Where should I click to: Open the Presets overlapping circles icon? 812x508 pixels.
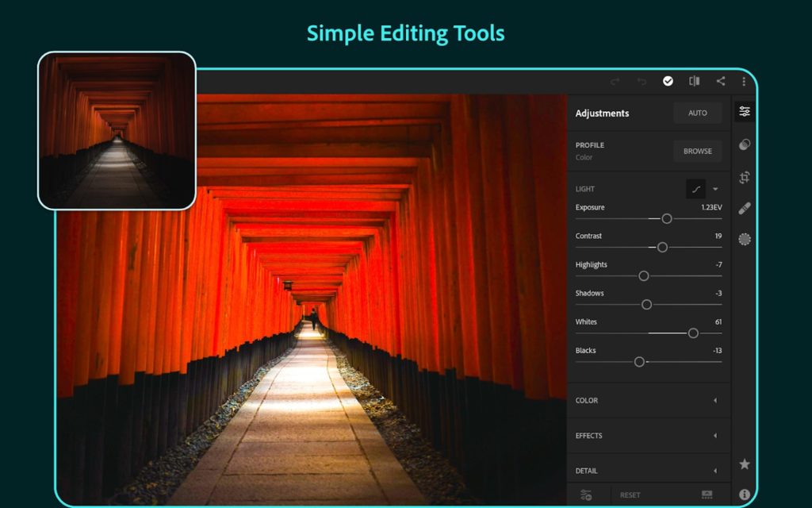click(744, 144)
